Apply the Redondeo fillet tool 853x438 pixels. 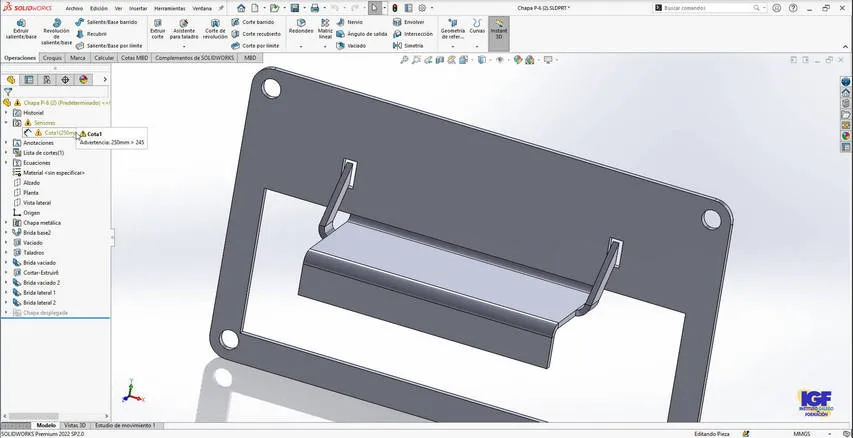[301, 26]
